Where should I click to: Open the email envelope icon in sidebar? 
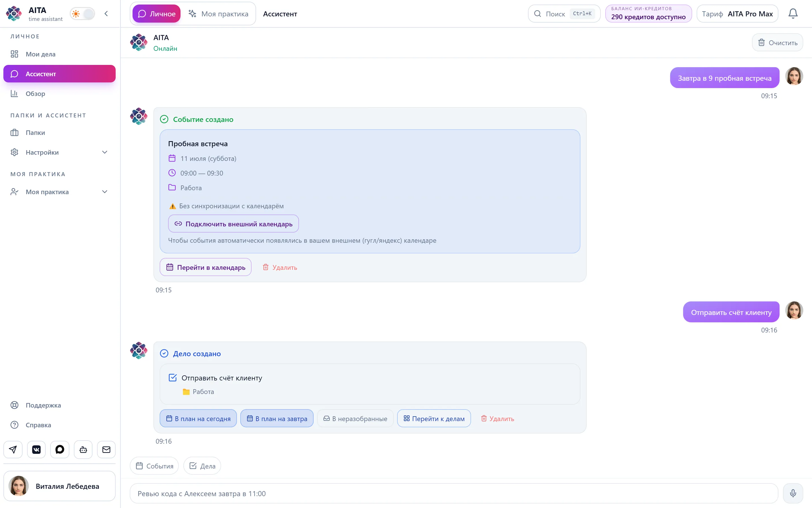pyautogui.click(x=106, y=450)
